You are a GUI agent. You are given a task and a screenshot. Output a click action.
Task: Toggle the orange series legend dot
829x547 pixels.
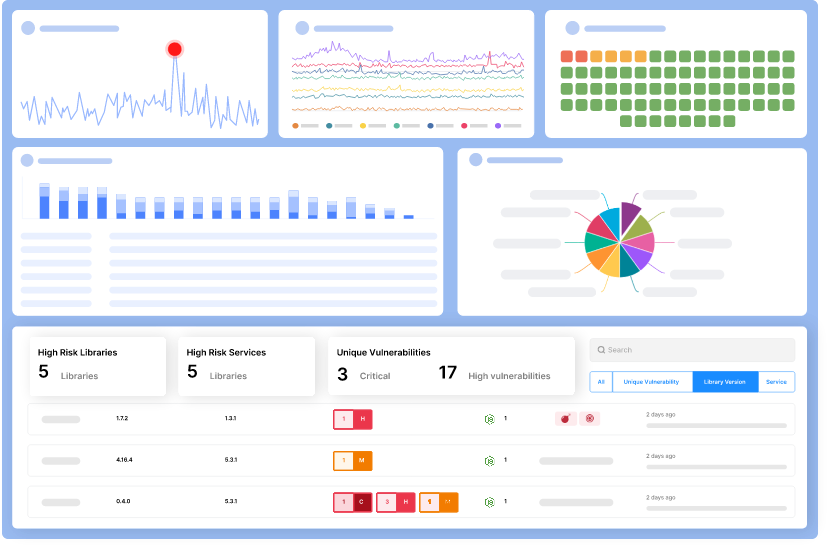coord(298,127)
